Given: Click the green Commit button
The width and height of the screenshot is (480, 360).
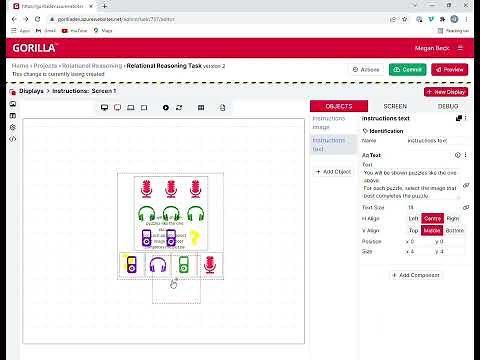Looking at the screenshot, I should point(408,70).
